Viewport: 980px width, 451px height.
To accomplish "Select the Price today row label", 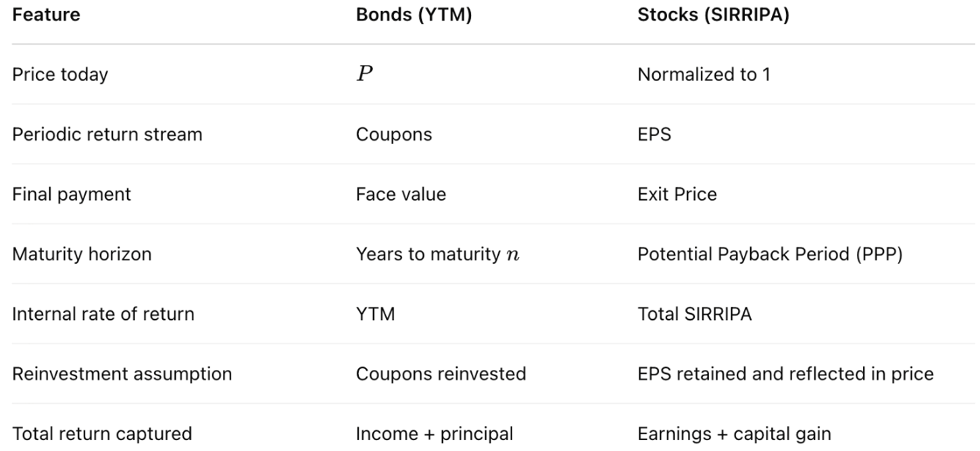I will (x=60, y=74).
